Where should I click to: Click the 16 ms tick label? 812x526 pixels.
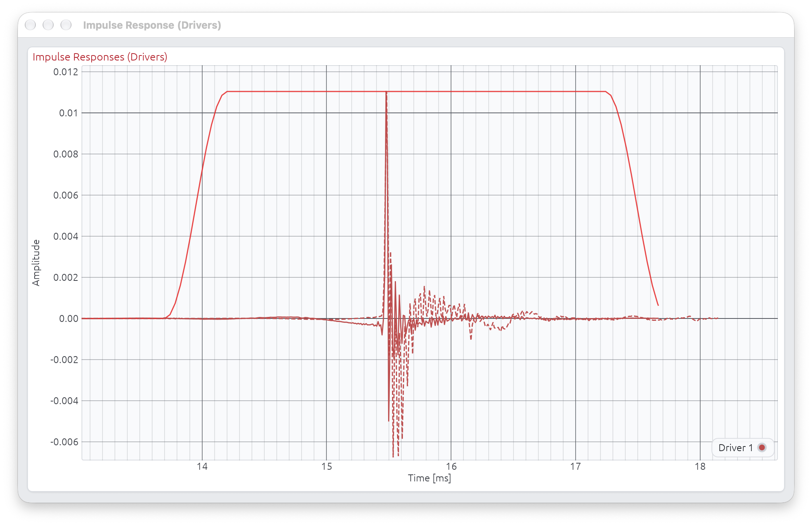[x=451, y=466]
